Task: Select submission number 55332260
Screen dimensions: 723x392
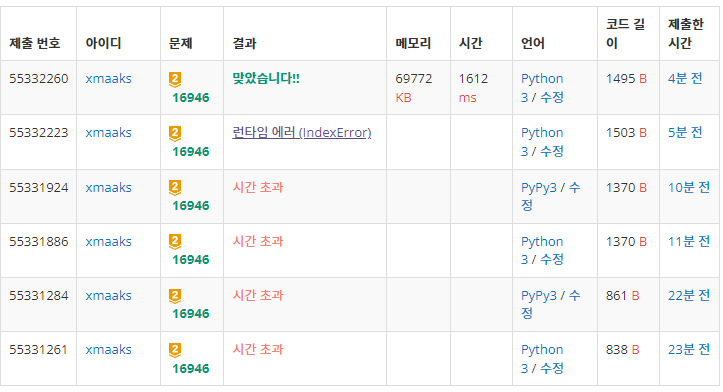Action: [x=39, y=79]
